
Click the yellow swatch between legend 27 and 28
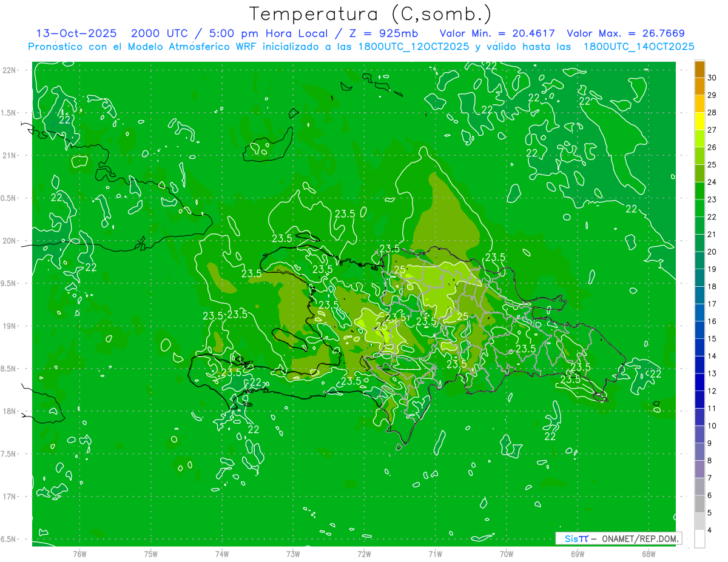(699, 121)
